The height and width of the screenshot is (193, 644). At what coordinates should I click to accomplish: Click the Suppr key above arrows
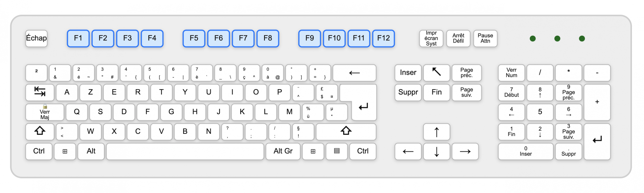408,92
